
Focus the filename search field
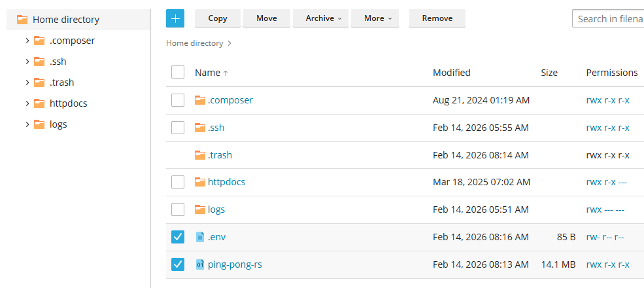609,18
